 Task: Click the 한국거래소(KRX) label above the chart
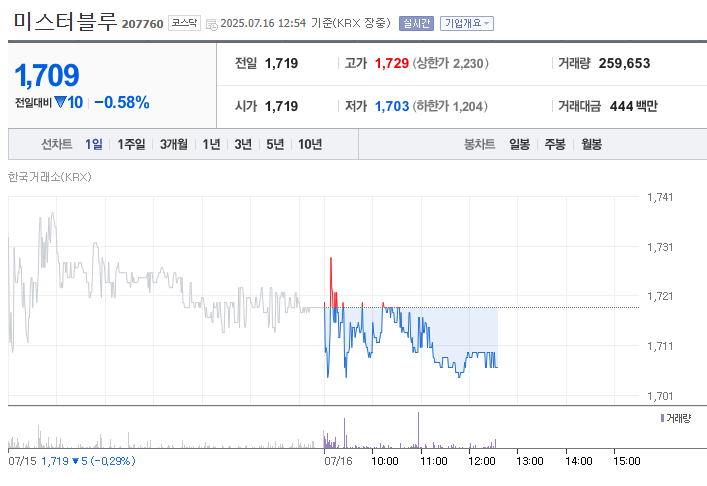point(50,177)
